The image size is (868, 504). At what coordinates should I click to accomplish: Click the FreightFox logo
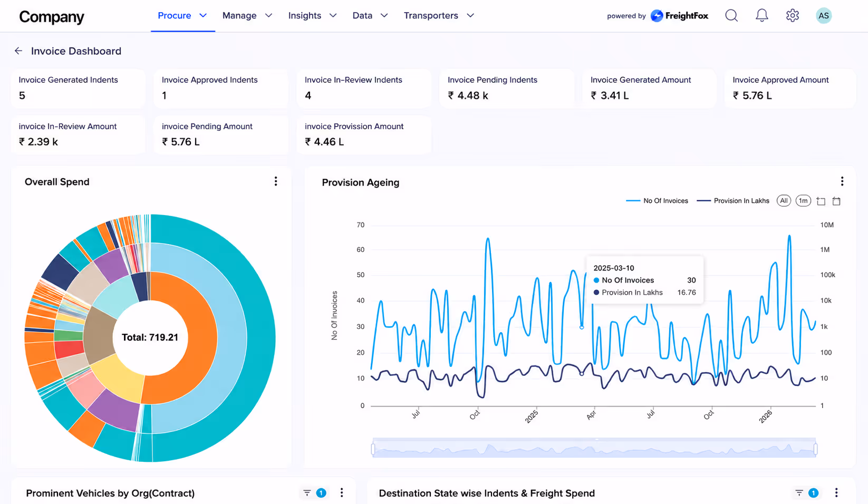coord(679,16)
